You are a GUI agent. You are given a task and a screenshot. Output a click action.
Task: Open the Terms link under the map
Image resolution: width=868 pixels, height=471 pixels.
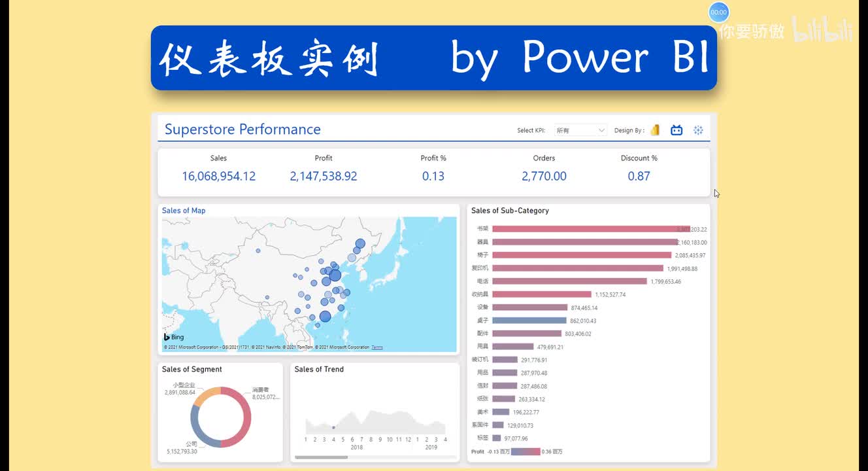(377, 347)
